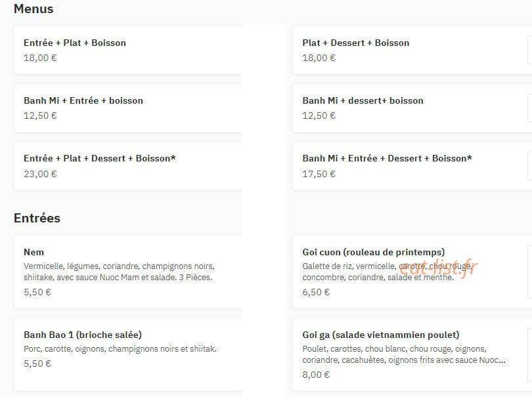Click the Banh Bao 1 ingredients description
532x397 pixels.
tap(120, 349)
